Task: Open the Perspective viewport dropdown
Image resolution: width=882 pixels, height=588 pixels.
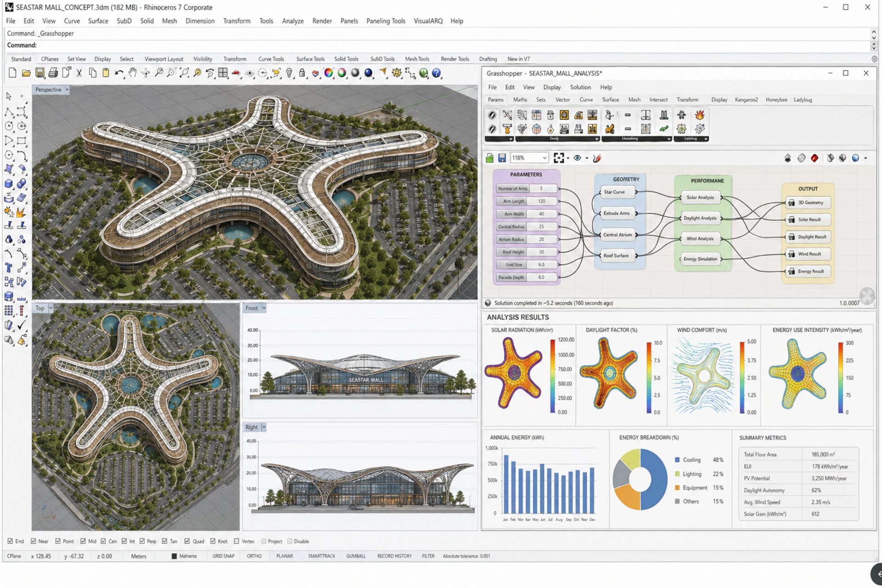Action: click(x=67, y=90)
